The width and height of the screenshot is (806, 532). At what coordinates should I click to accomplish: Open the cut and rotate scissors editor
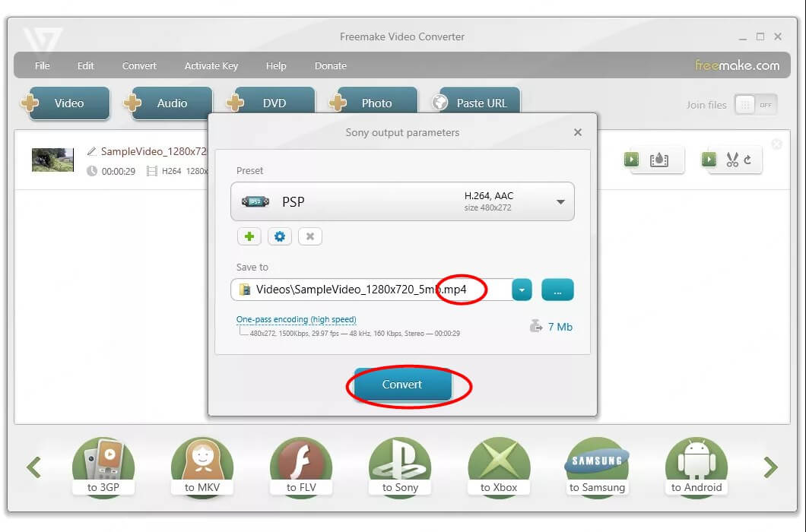(x=738, y=160)
